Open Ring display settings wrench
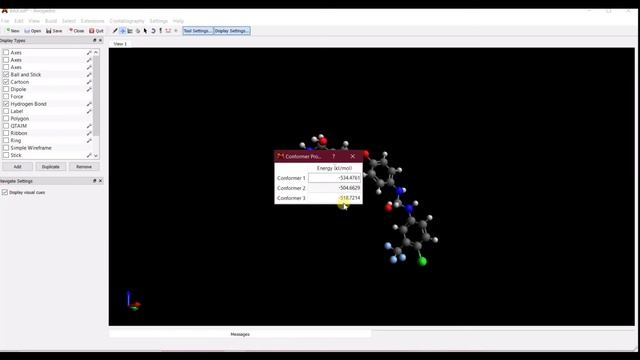This screenshot has width=640, height=360. [x=89, y=141]
